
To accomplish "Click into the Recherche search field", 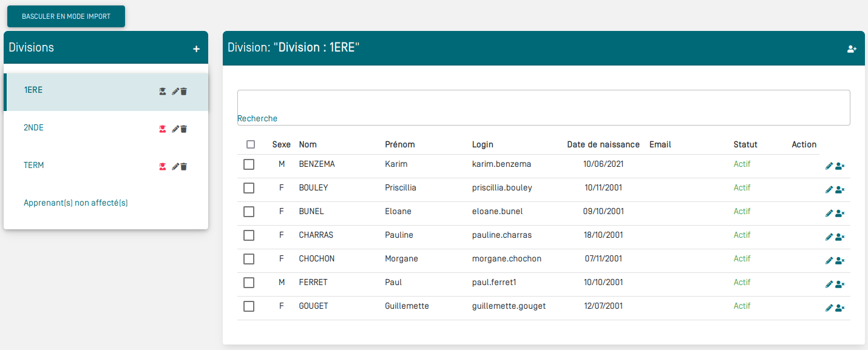I will pos(543,104).
